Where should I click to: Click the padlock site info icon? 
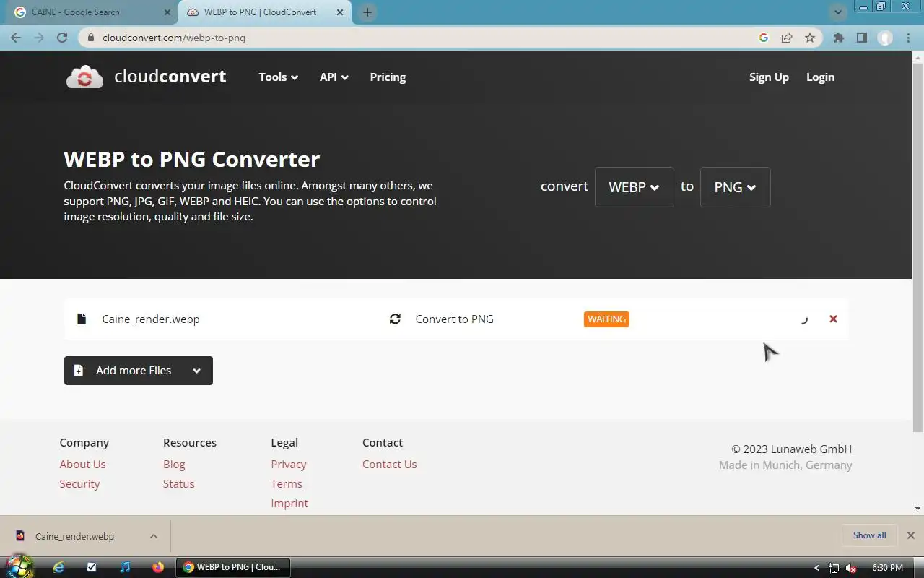90,38
